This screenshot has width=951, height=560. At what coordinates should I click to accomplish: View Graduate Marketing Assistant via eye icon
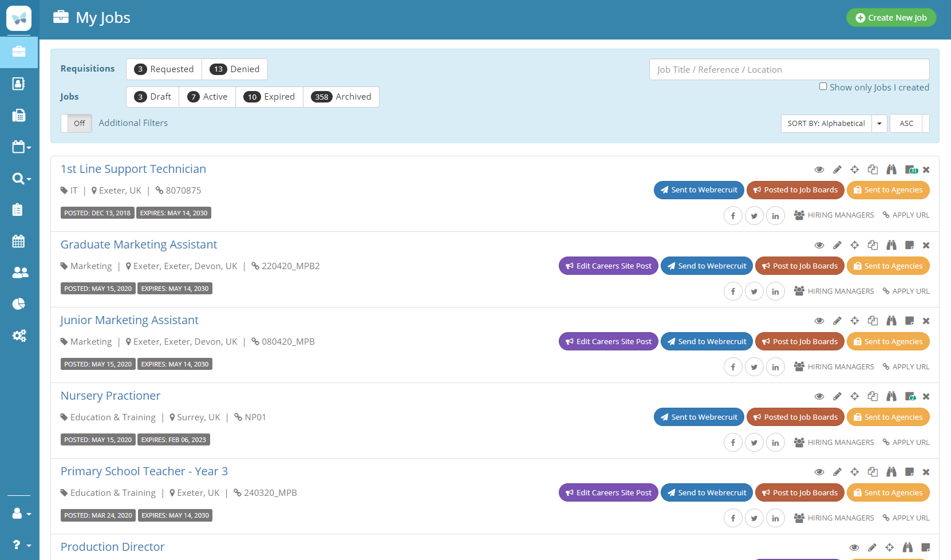tap(819, 245)
